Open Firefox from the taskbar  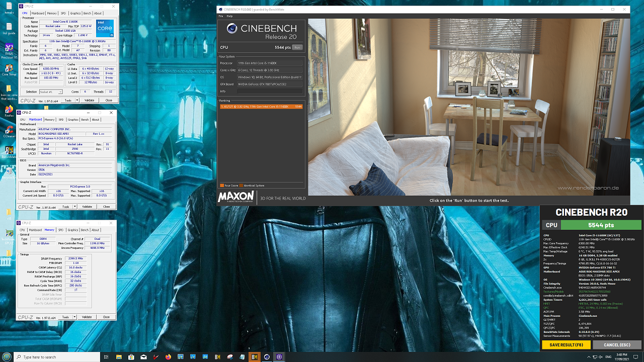coord(168,357)
